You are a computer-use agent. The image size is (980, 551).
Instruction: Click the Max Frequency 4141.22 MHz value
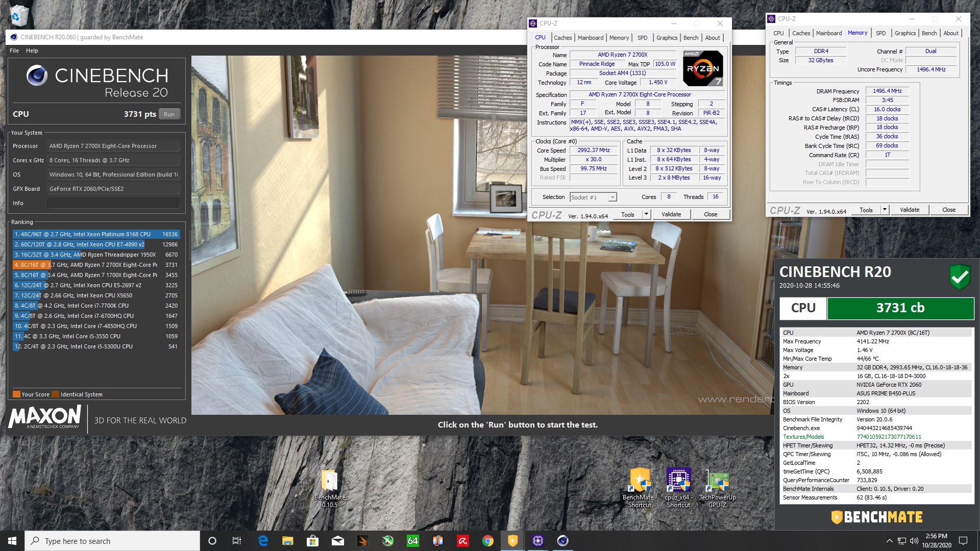[x=872, y=341]
